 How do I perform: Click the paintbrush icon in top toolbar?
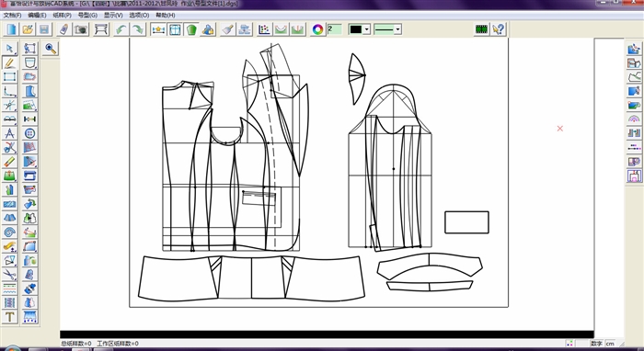point(227,29)
